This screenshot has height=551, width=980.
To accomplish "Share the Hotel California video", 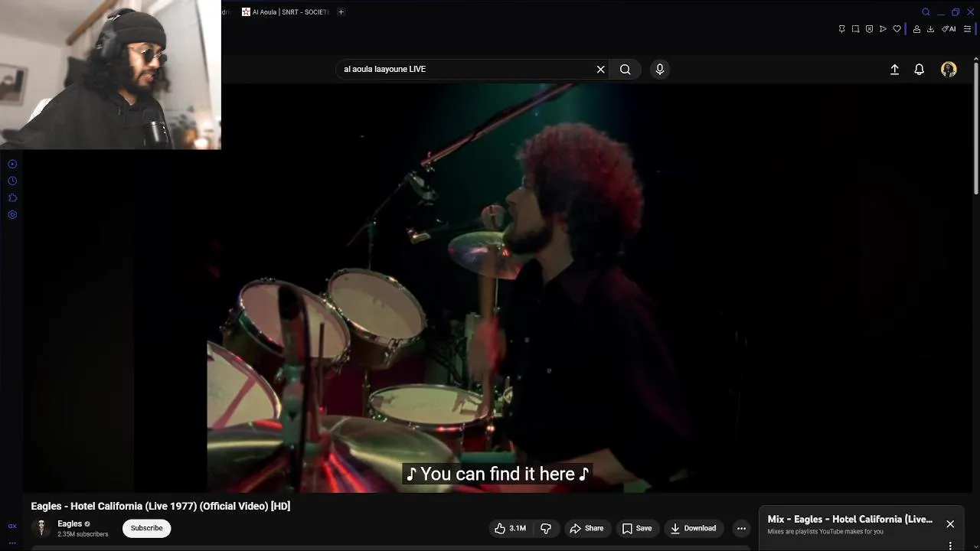I will pyautogui.click(x=586, y=528).
